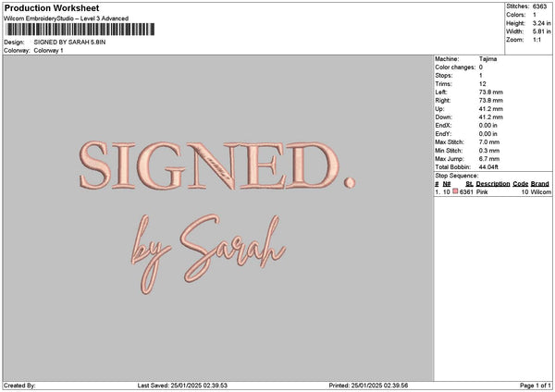Click the Stitches value 6363
The image size is (555, 392).
[x=539, y=6]
